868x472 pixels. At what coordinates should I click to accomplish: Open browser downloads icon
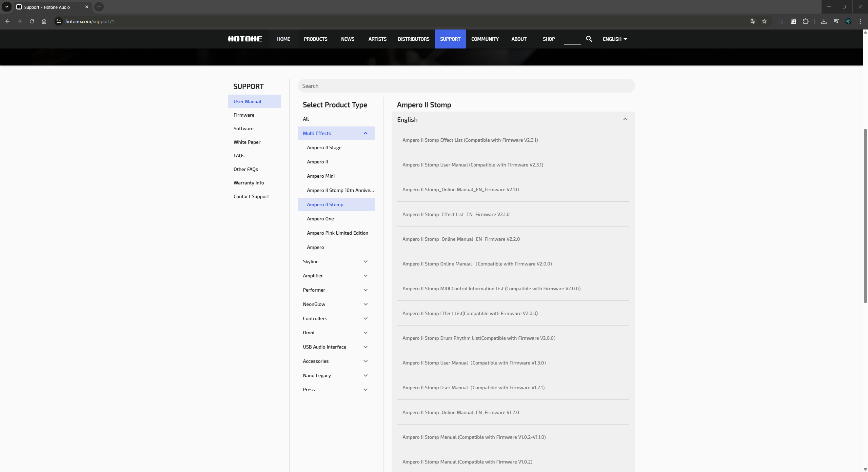[x=824, y=21]
